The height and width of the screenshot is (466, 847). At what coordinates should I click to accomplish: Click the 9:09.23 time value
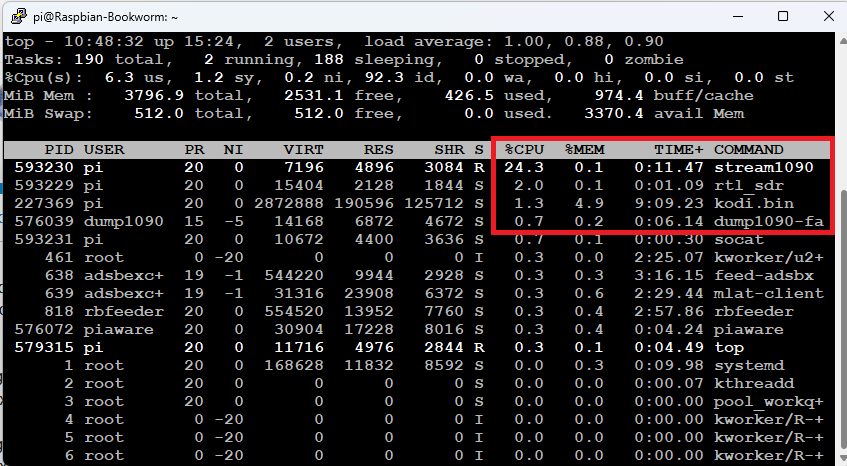click(669, 204)
